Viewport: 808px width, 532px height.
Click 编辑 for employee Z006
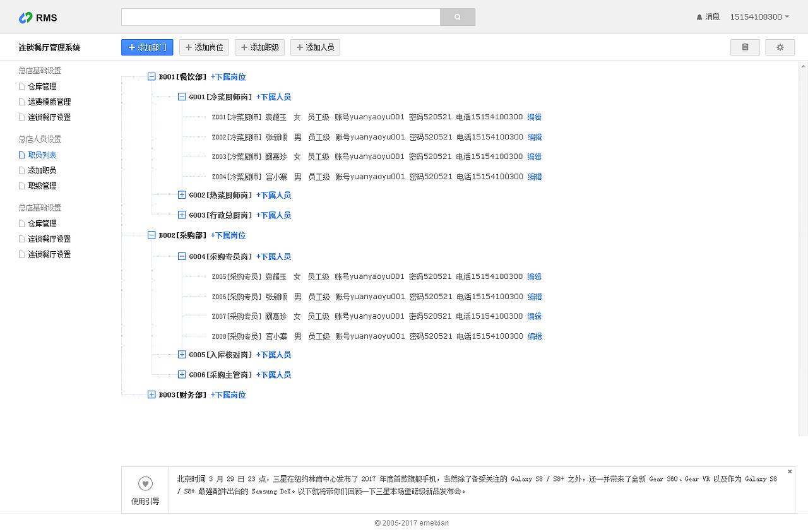click(x=535, y=297)
